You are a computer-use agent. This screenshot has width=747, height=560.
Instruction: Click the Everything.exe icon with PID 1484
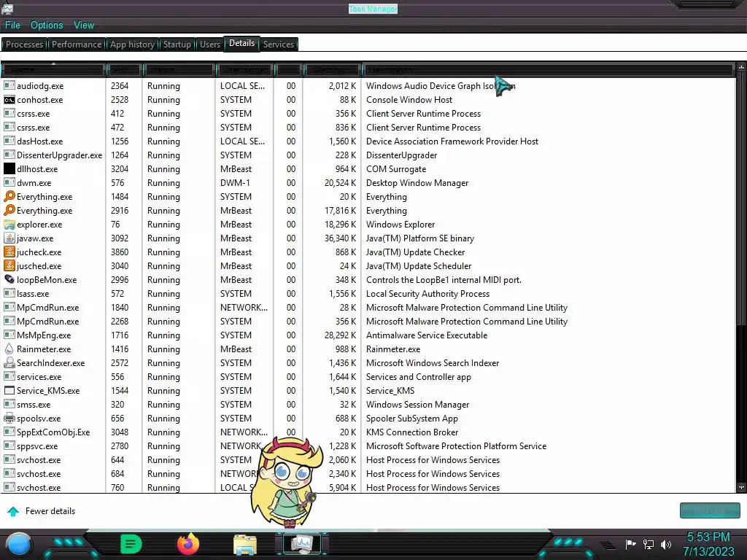(9, 196)
